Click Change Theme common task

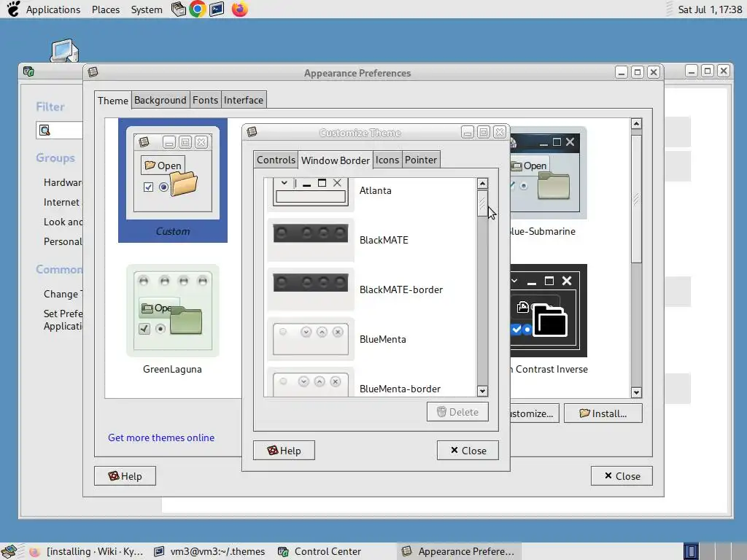coord(63,295)
